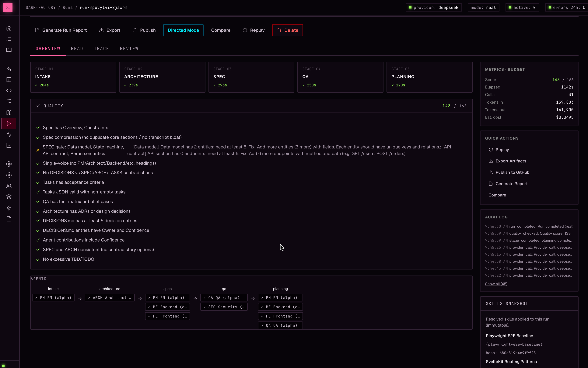Switch to the Overview tab
The width and height of the screenshot is (588, 368).
click(48, 49)
